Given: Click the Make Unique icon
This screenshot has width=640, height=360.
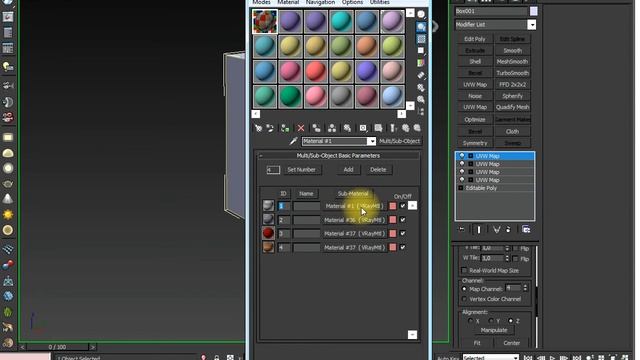Looking at the screenshot, I should (332, 128).
